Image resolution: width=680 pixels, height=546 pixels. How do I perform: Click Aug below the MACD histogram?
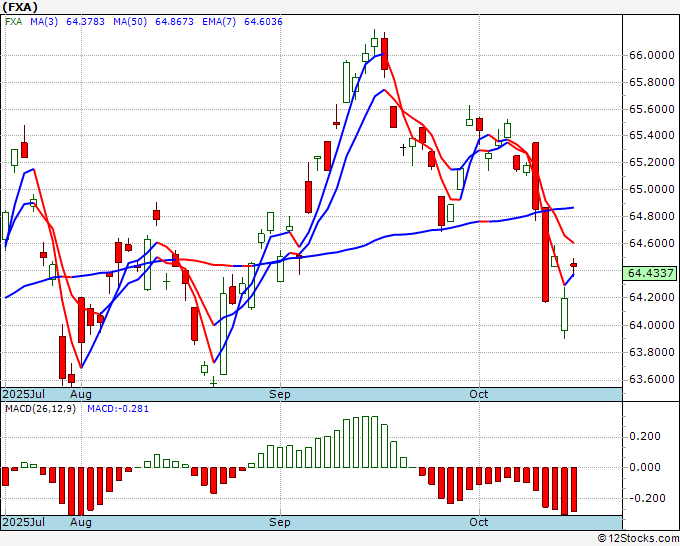pyautogui.click(x=80, y=522)
